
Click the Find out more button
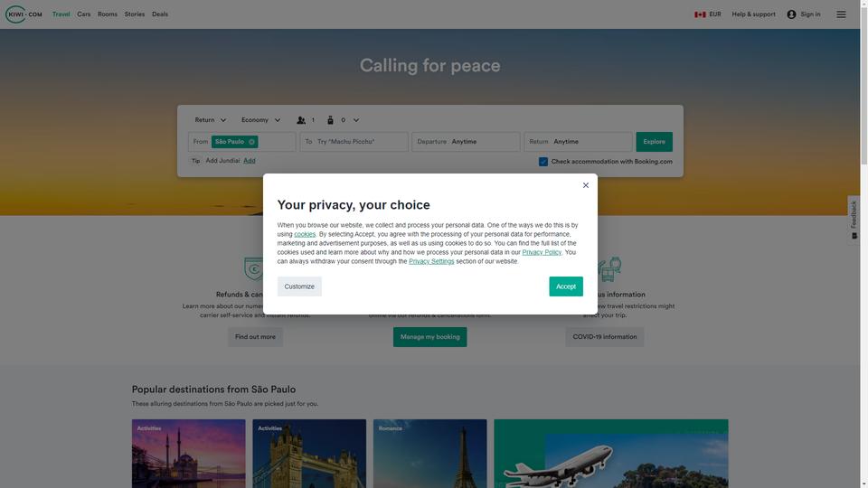(x=255, y=337)
